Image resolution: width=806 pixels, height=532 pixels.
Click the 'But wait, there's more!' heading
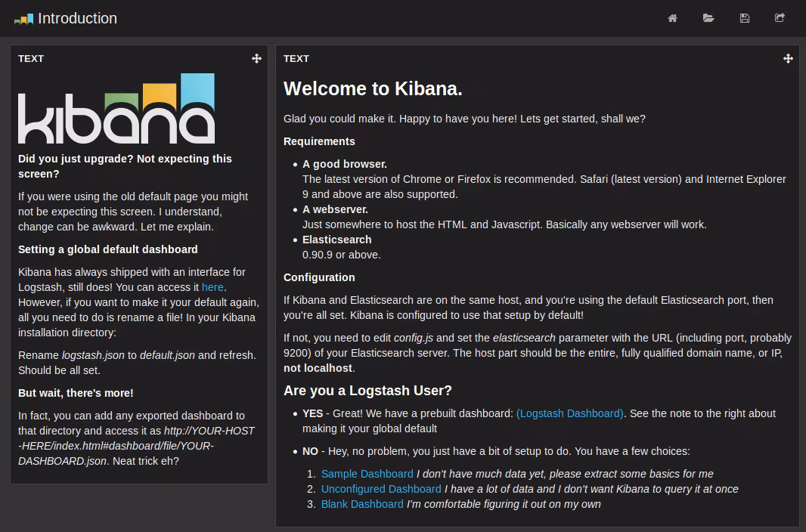[76, 393]
